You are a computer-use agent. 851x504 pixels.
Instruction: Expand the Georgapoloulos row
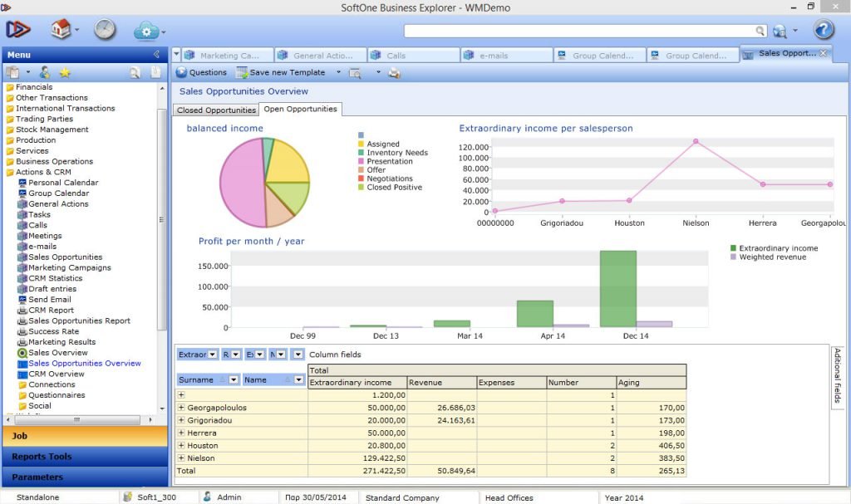[181, 408]
